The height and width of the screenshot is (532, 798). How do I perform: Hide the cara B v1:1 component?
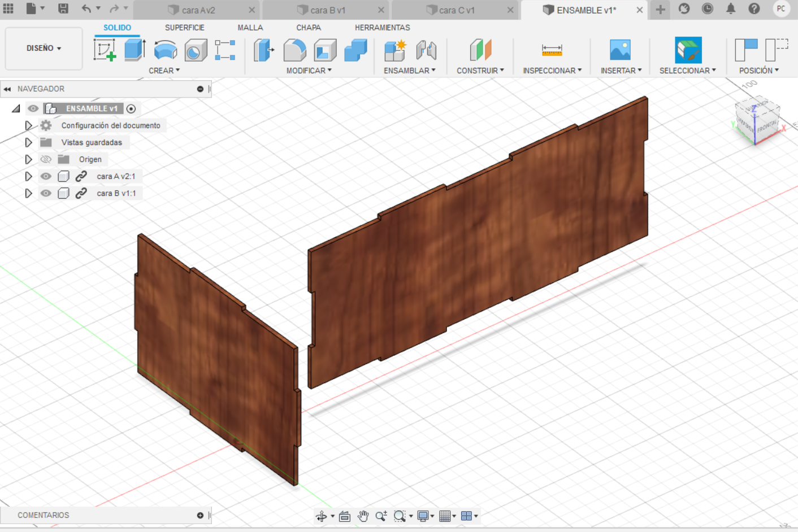click(x=46, y=193)
